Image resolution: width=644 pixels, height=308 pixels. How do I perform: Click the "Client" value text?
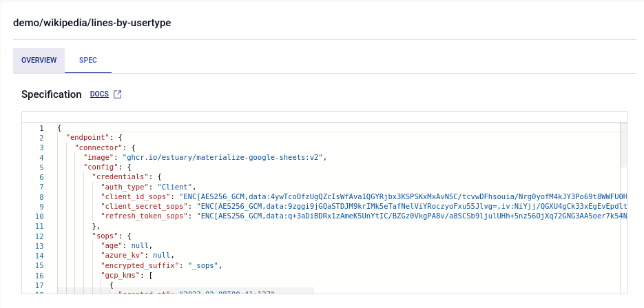(x=177, y=187)
